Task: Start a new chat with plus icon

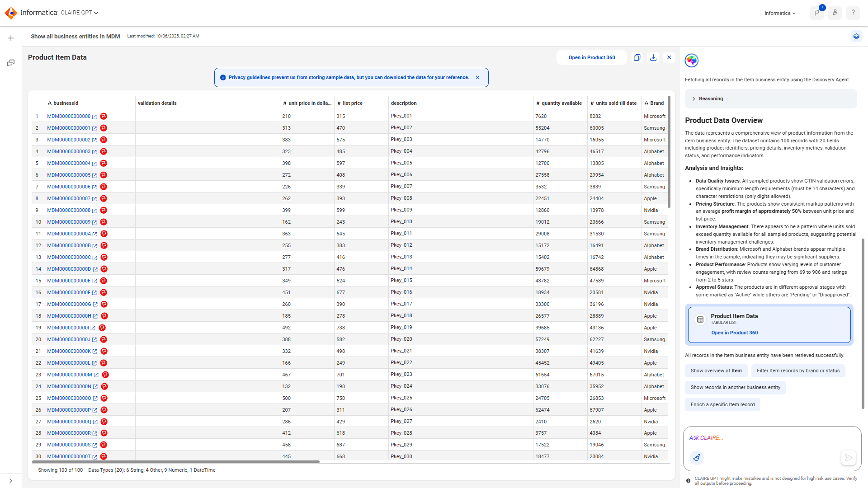Action: pos(11,38)
